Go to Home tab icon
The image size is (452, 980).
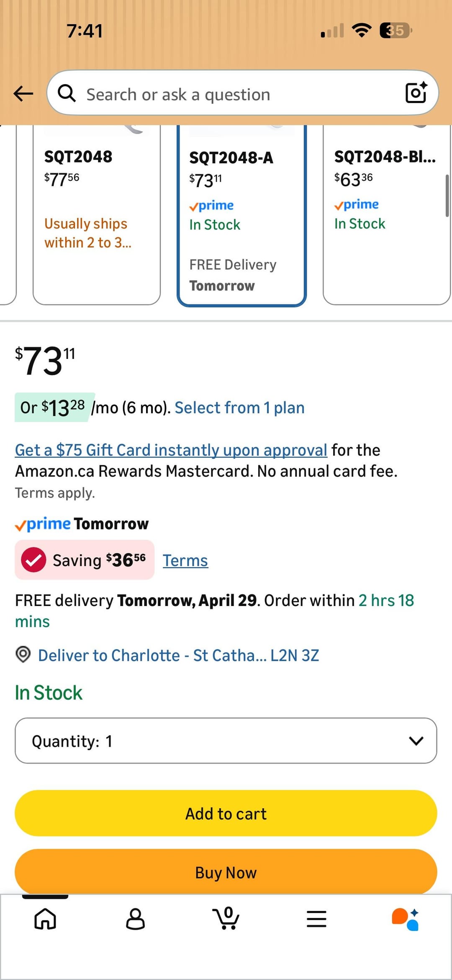pyautogui.click(x=45, y=919)
